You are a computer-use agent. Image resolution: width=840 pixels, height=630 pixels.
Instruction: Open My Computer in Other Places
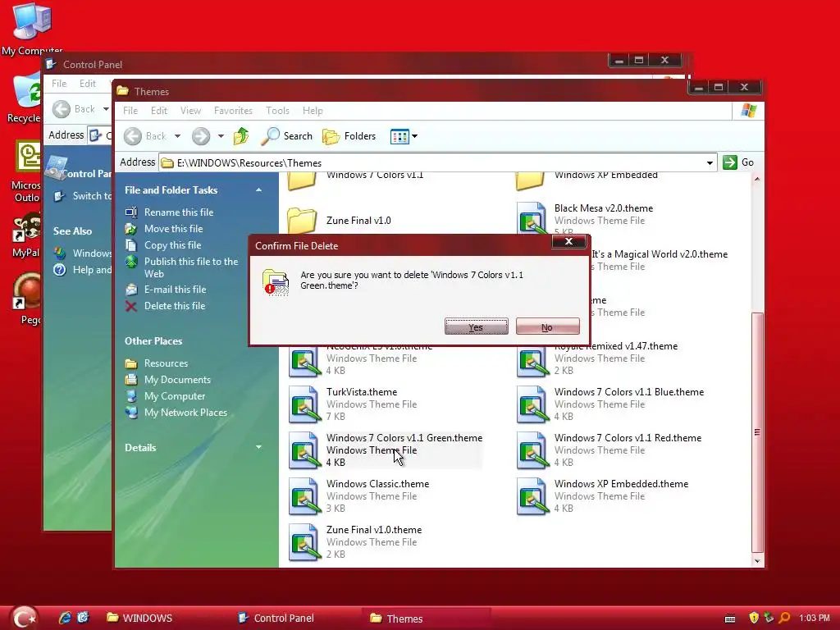tap(175, 396)
